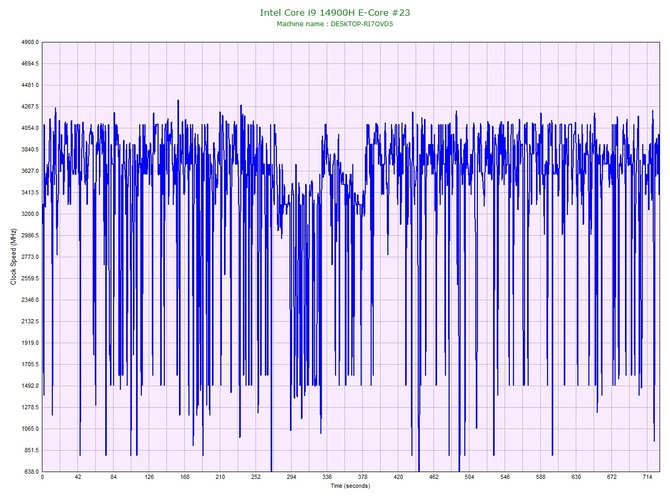Click the x-axis tick label 126
This screenshot has width=670, height=503.
point(149,477)
